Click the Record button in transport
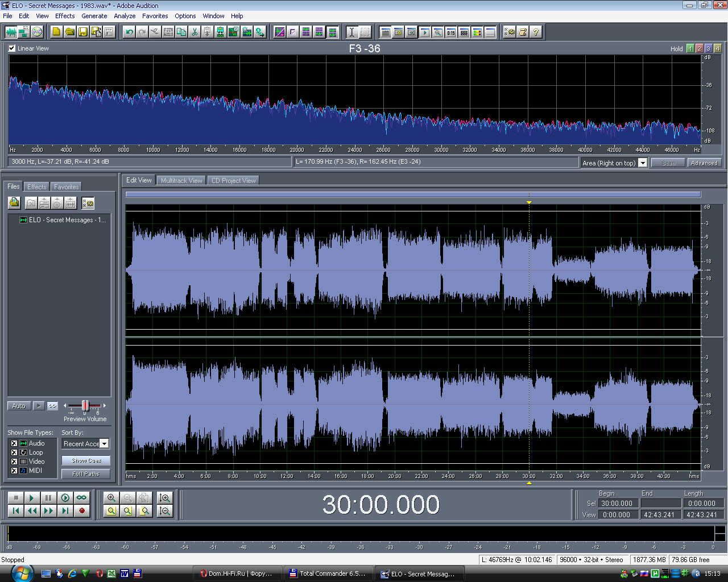This screenshot has width=728, height=582. click(x=82, y=511)
